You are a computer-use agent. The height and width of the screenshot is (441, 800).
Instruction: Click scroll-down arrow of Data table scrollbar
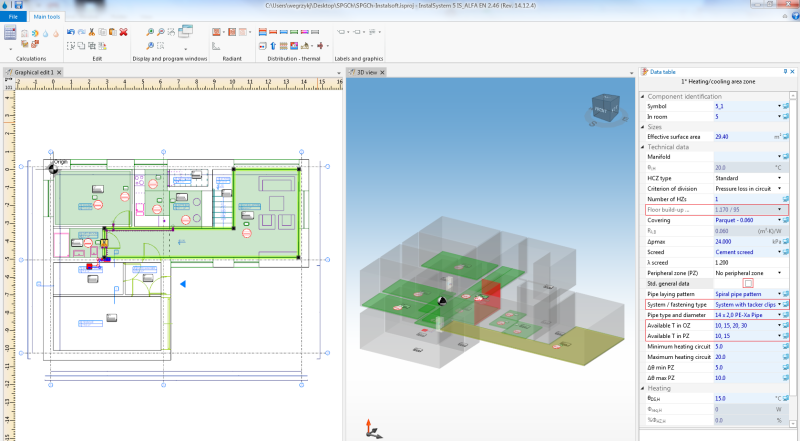[793, 424]
